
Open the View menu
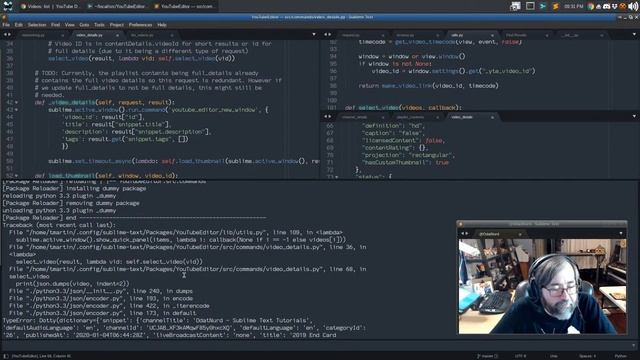pyautogui.click(x=69, y=25)
